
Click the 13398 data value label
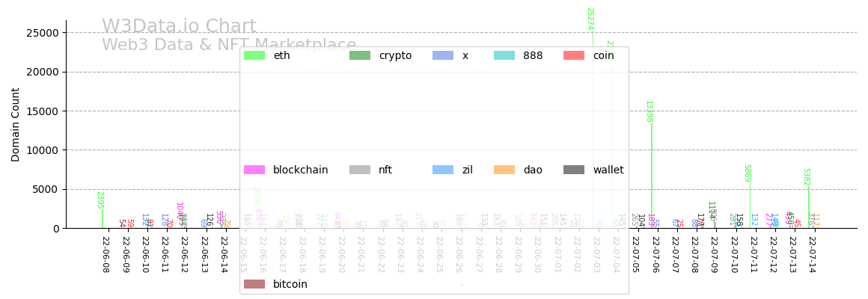[649, 111]
